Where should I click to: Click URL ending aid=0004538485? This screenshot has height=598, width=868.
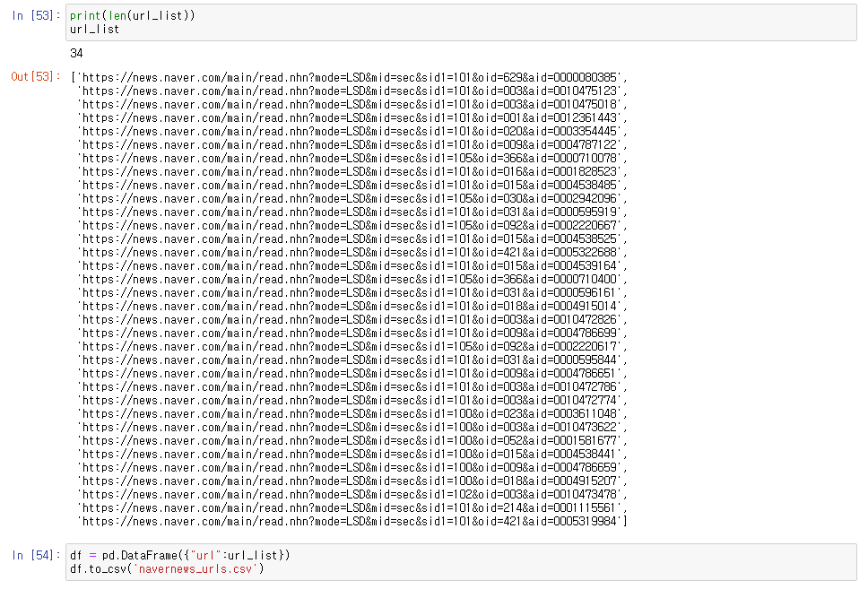350,185
